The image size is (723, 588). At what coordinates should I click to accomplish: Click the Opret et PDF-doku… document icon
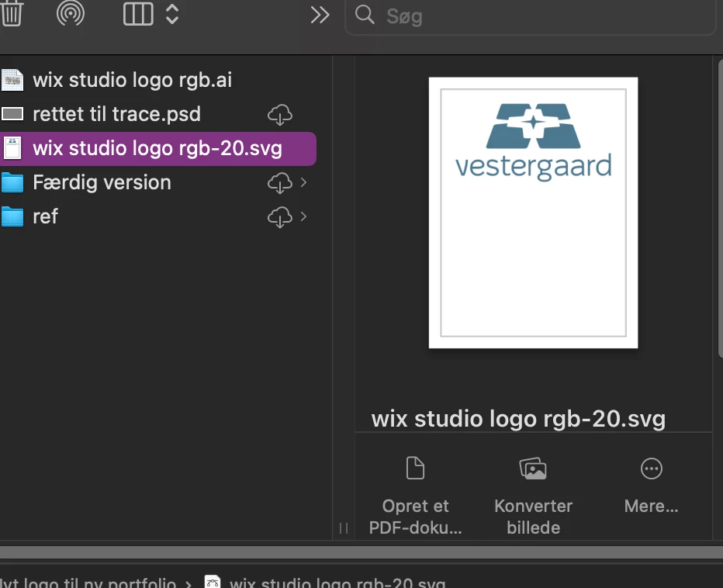tap(415, 468)
